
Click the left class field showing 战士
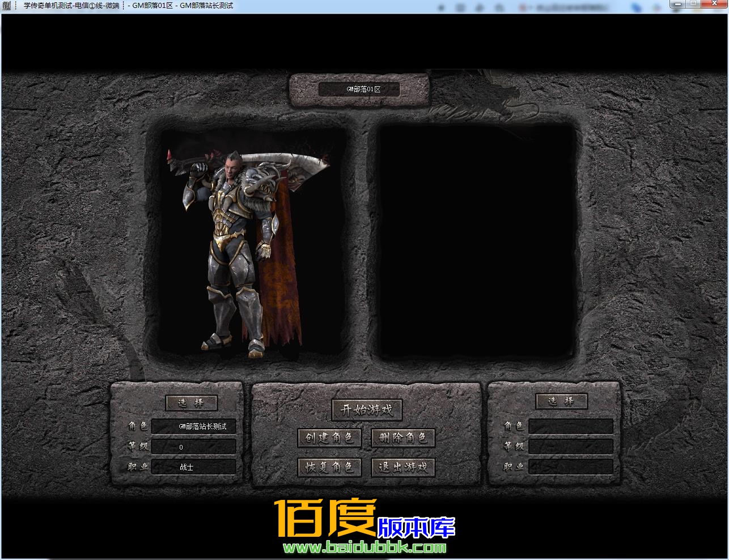(194, 467)
